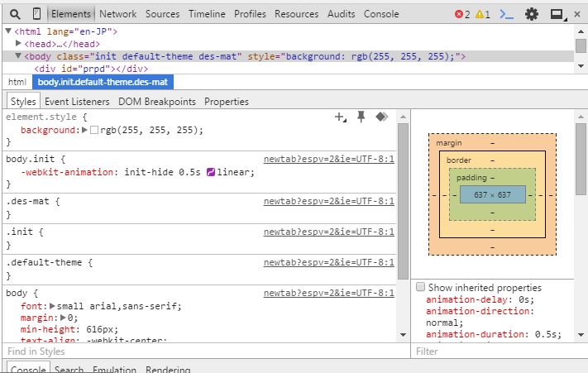Open the body.init newtab source link
Viewport: 588px width, 373px height.
pyautogui.click(x=328, y=159)
